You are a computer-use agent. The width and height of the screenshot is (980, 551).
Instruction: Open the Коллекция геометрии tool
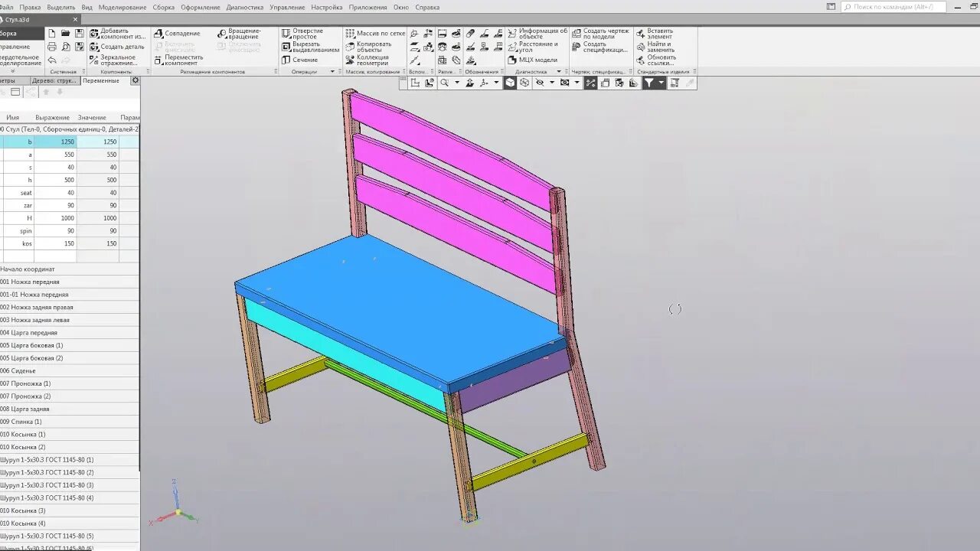click(x=367, y=60)
